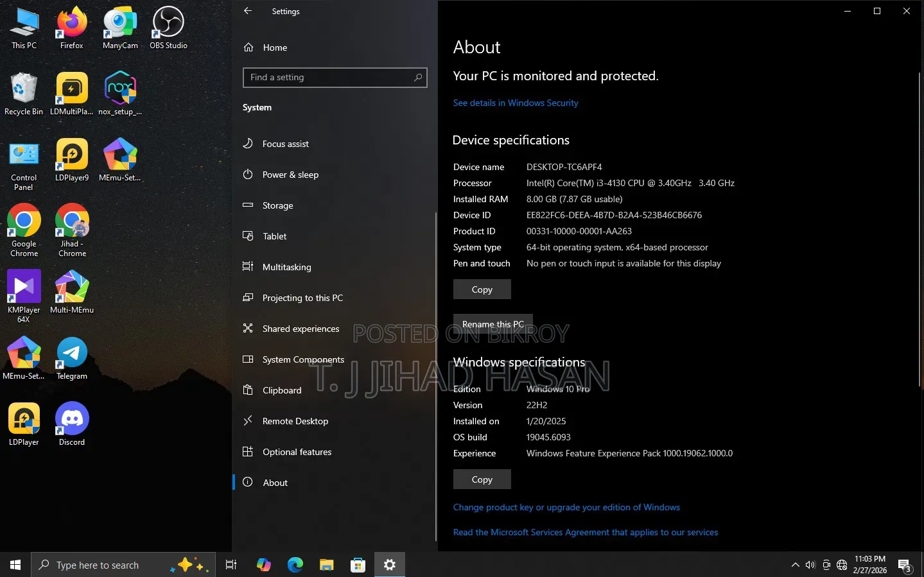Click the taskbar Type here to search box
924x577 pixels.
pos(123,565)
